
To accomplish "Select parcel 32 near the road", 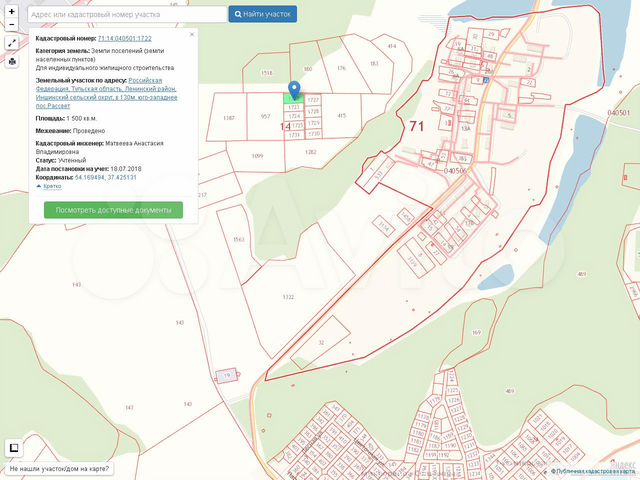I will pyautogui.click(x=321, y=342).
